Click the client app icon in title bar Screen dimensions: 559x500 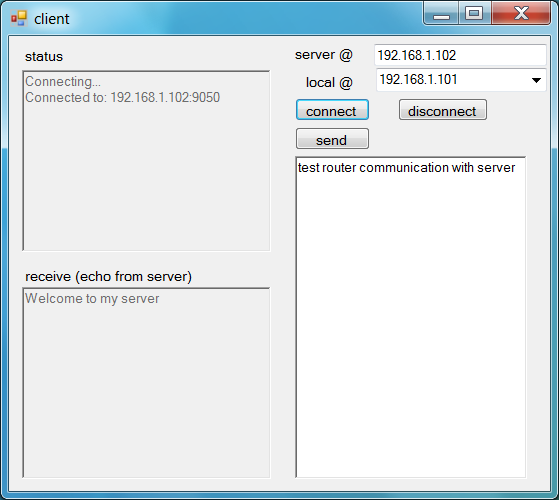pos(19,18)
